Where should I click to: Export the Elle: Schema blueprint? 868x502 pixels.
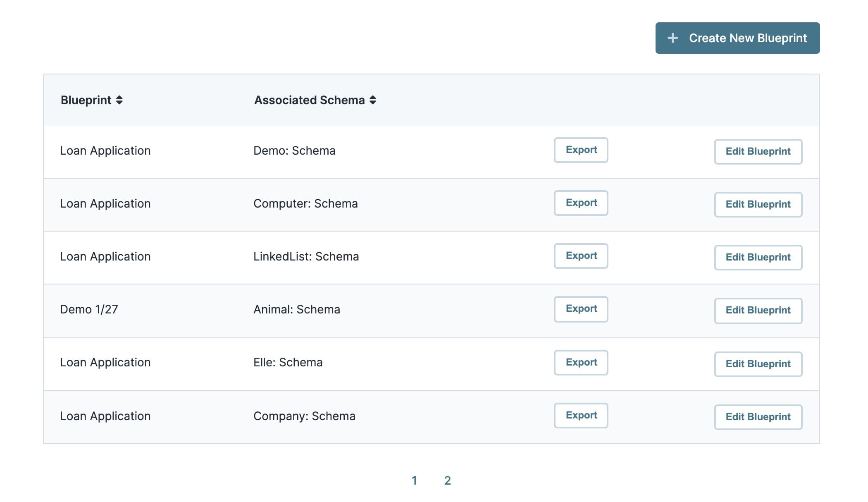point(581,363)
